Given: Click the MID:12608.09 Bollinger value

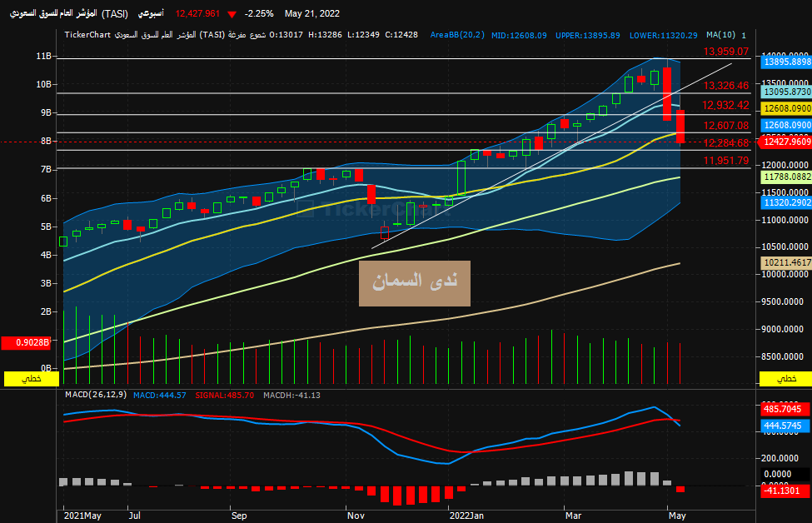Looking at the screenshot, I should [519, 35].
